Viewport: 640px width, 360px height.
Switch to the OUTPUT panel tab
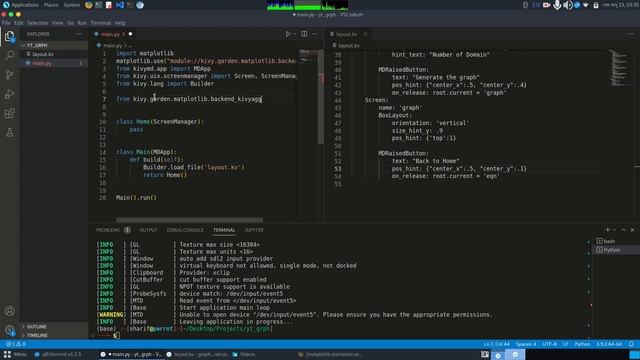click(x=149, y=230)
